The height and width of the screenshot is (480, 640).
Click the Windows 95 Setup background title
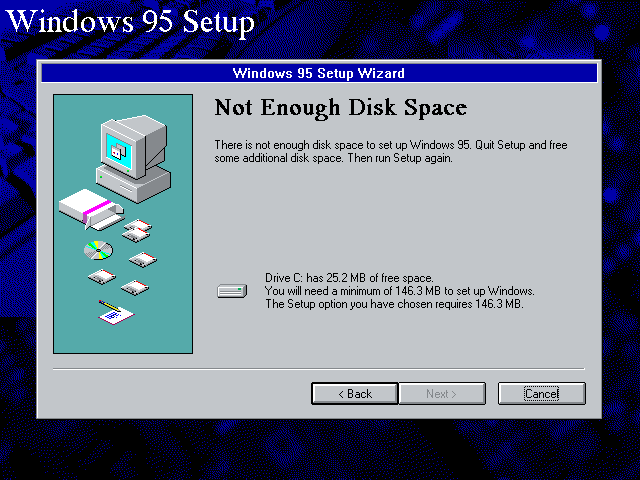click(131, 21)
